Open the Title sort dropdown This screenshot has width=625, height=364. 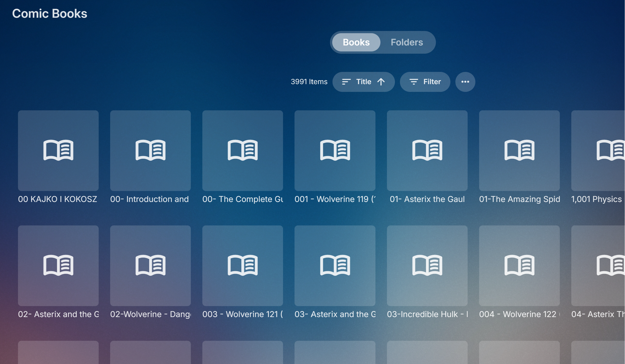click(363, 82)
